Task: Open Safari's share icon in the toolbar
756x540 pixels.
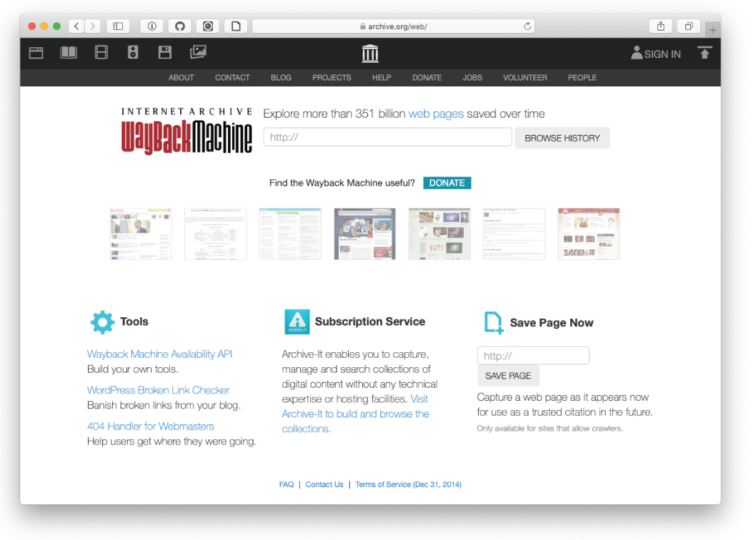Action: click(660, 26)
